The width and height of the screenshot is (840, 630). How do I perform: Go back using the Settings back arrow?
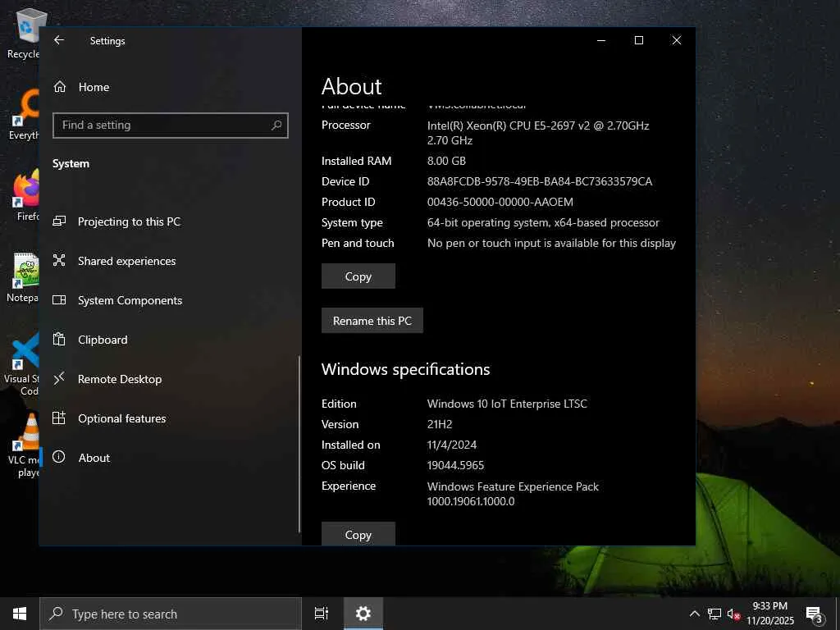click(59, 40)
